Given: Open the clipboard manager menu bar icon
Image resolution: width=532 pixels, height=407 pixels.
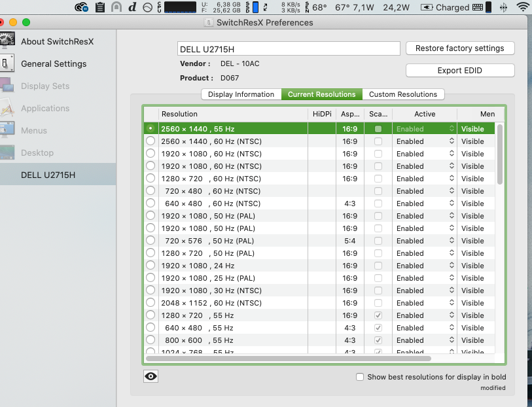Looking at the screenshot, I should pos(99,7).
